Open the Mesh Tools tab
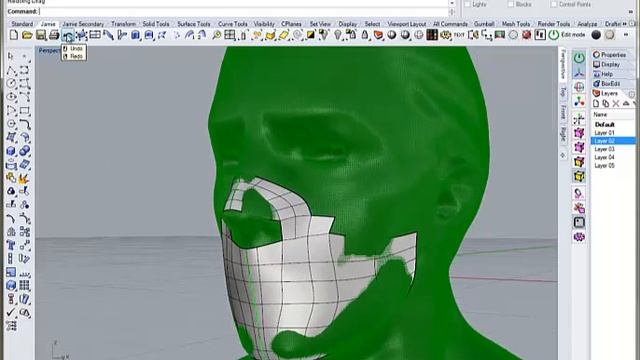This screenshot has height=360, width=640. (x=516, y=24)
